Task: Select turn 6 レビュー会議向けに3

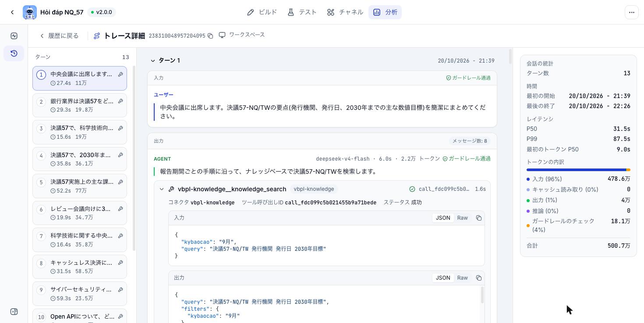Action: pyautogui.click(x=80, y=213)
